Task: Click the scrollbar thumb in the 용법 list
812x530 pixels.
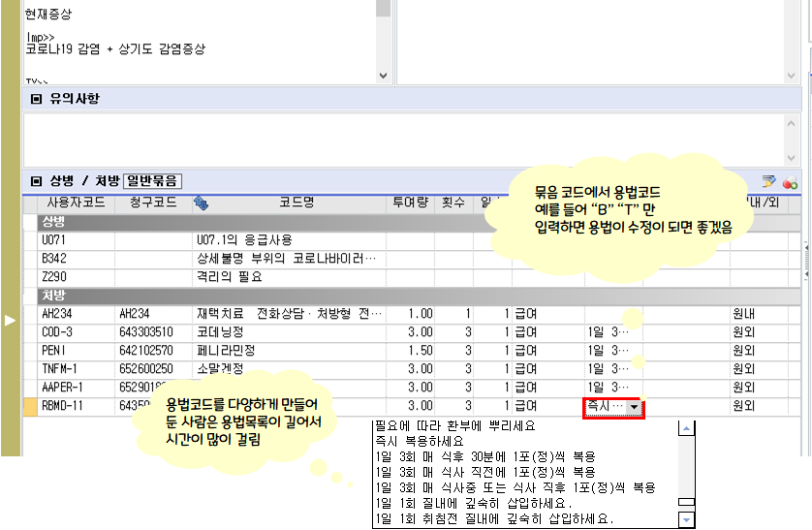Action: coord(686,502)
